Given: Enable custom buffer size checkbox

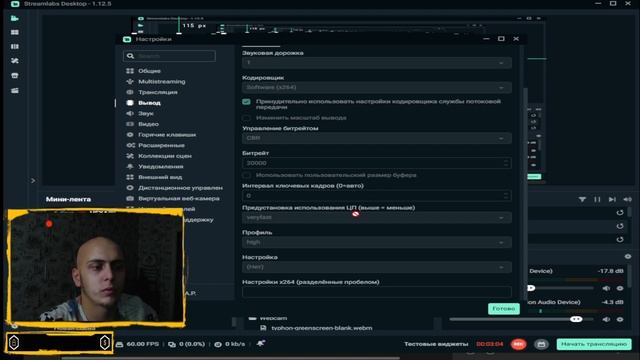Looking at the screenshot, I should tap(246, 175).
